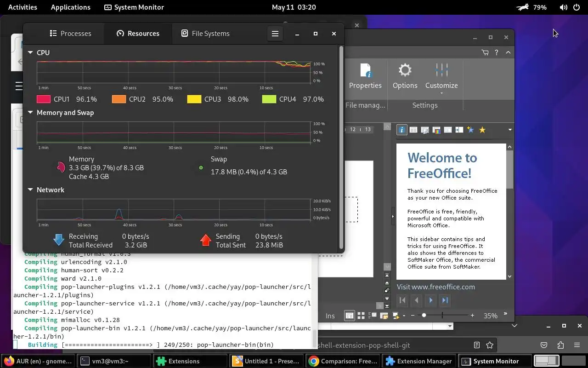
Task: Change the CPU4 graph color
Action: [269, 99]
